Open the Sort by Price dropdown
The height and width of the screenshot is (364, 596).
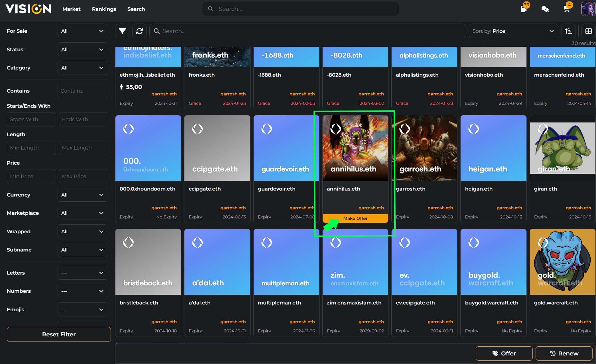click(514, 31)
